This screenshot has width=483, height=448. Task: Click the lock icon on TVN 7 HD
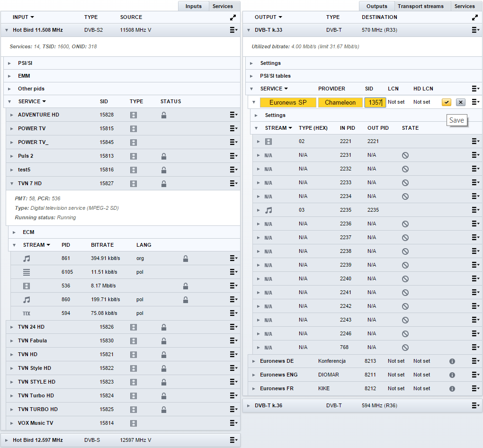point(164,184)
